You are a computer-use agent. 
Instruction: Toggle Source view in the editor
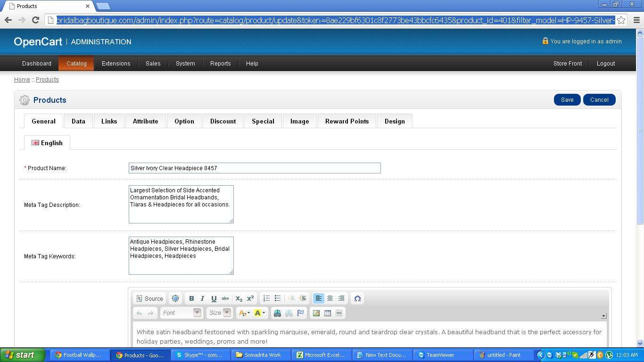(149, 298)
